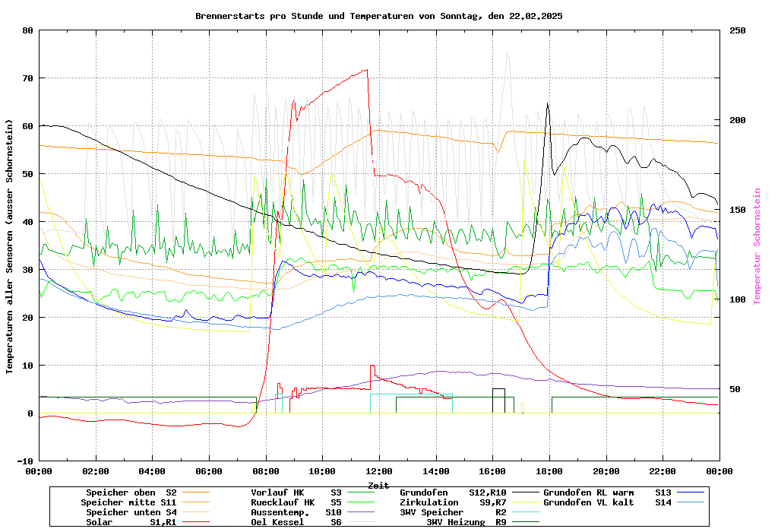Select the Speicher oben S2 legend entry
This screenshot has height=532, width=778.
(131, 492)
